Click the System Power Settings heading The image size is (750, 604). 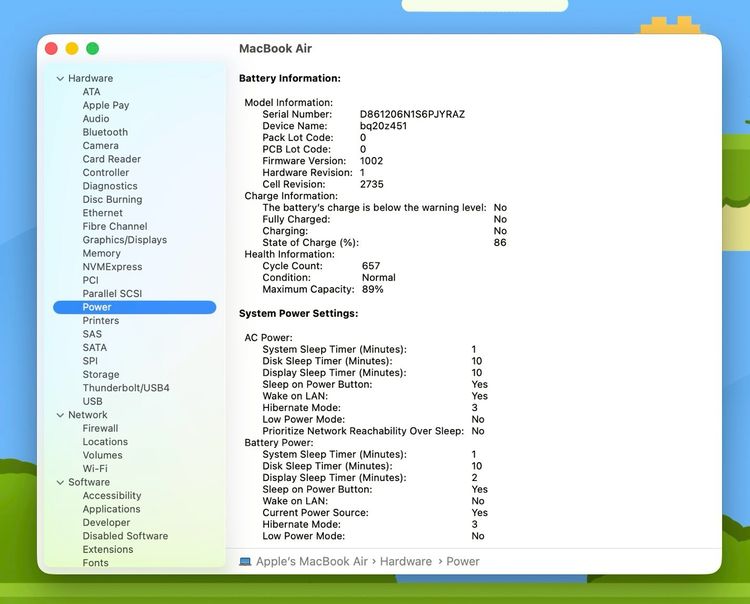(x=298, y=314)
